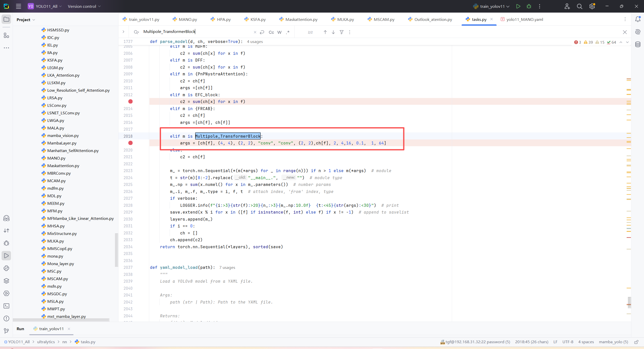The image size is (644, 349).
Task: Open the Version control dropdown
Action: click(84, 6)
